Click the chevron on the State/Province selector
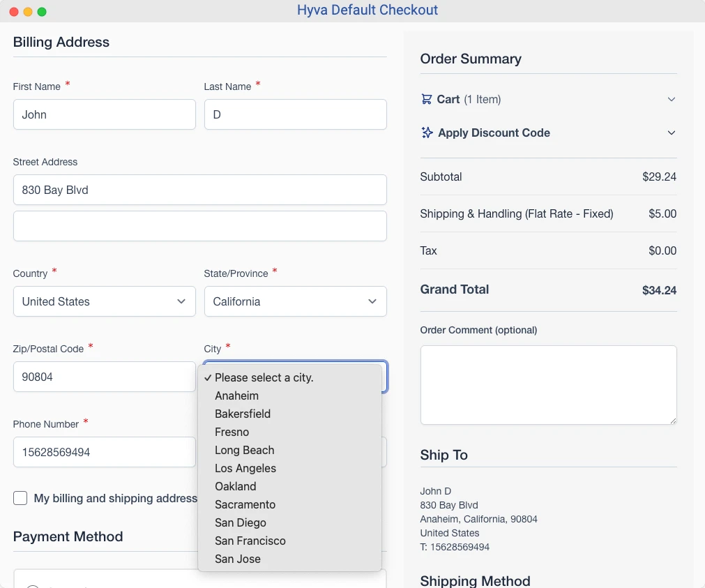 [372, 301]
